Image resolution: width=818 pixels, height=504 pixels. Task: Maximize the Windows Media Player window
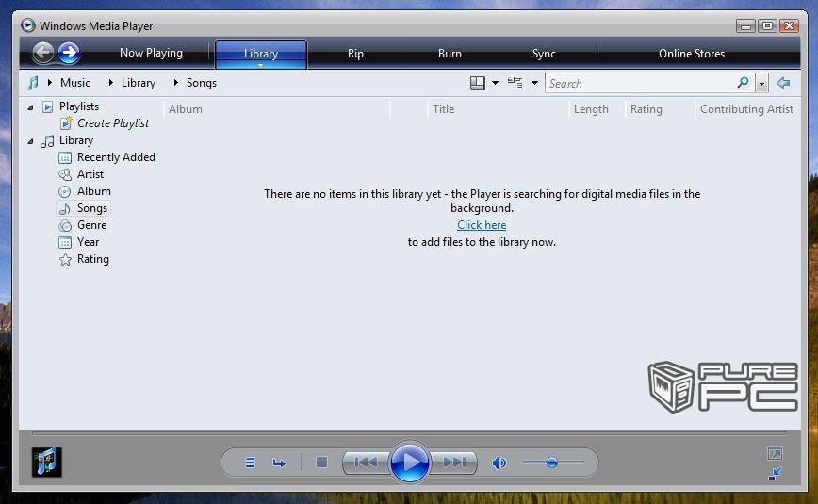[x=767, y=25]
